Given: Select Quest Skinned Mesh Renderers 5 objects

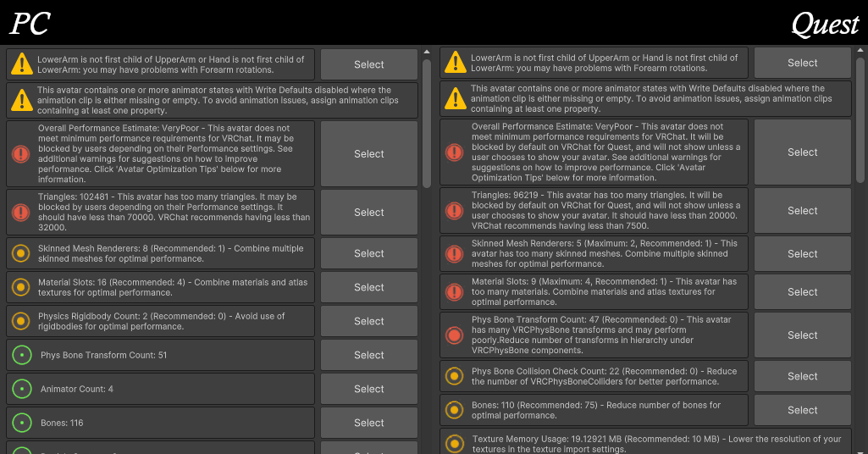Looking at the screenshot, I should (x=803, y=253).
